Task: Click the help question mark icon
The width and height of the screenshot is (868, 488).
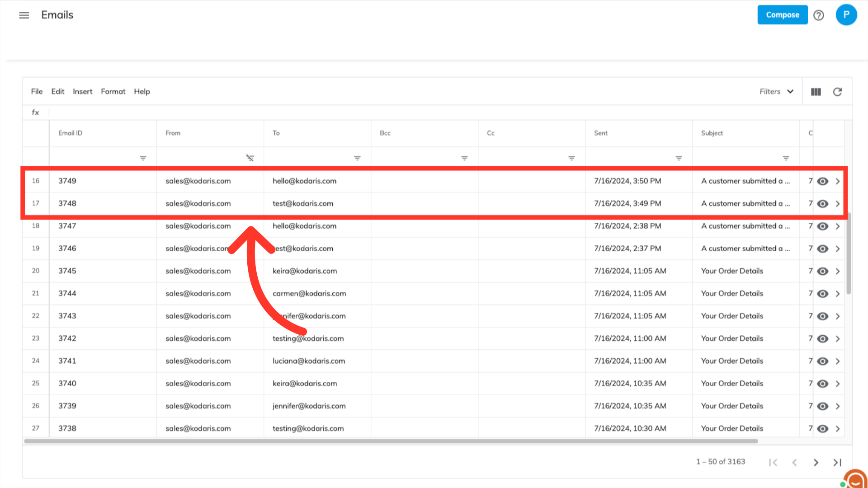Action: 818,15
